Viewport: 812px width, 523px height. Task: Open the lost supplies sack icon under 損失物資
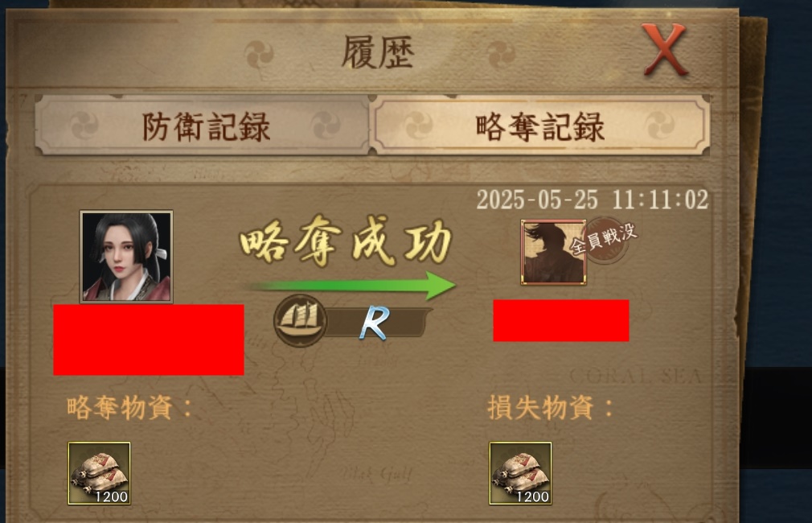[x=520, y=473]
